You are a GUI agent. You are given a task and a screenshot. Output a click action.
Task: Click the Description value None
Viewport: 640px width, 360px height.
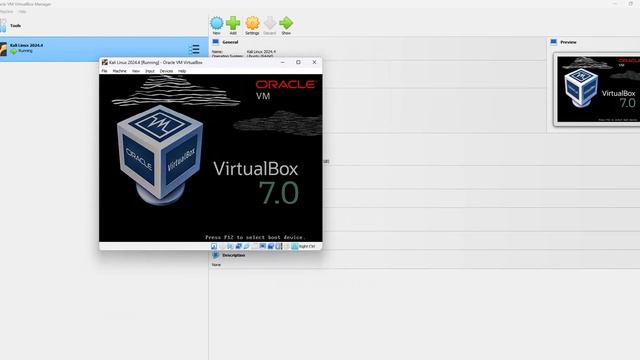tap(216, 265)
